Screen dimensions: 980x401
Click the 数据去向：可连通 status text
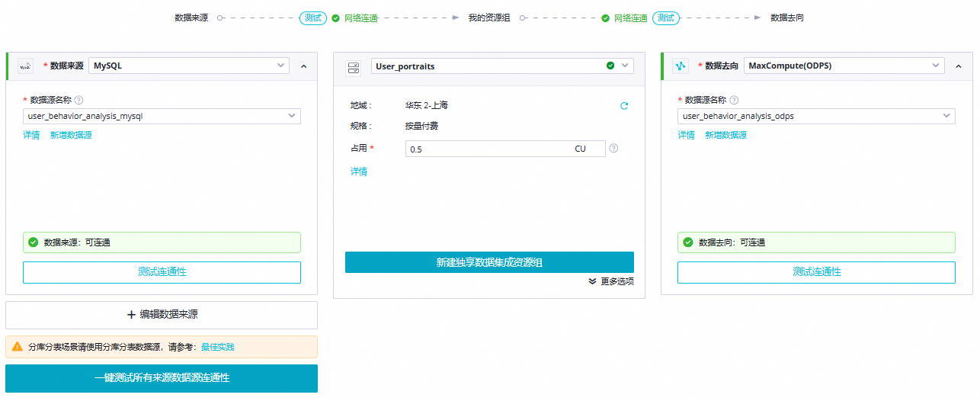tap(732, 242)
